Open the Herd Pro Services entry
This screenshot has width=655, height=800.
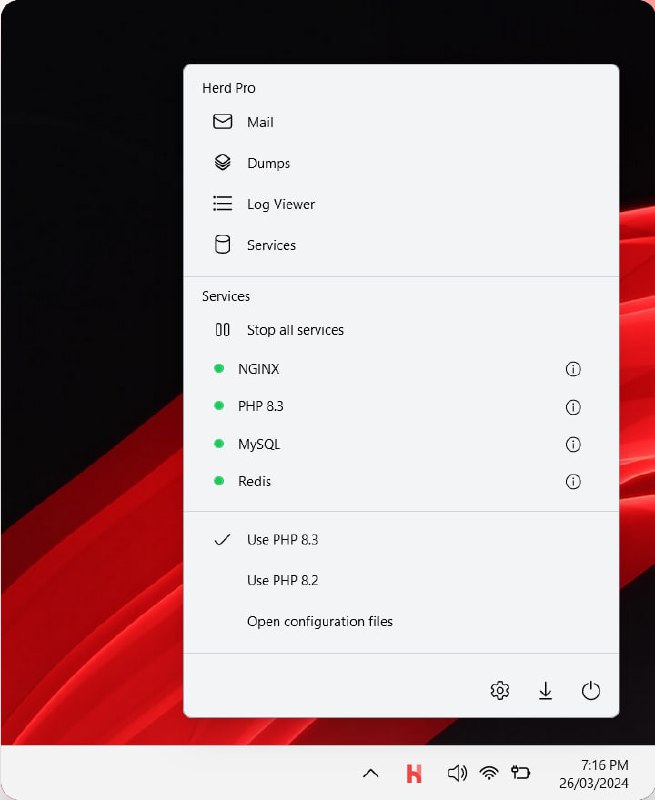(401, 245)
